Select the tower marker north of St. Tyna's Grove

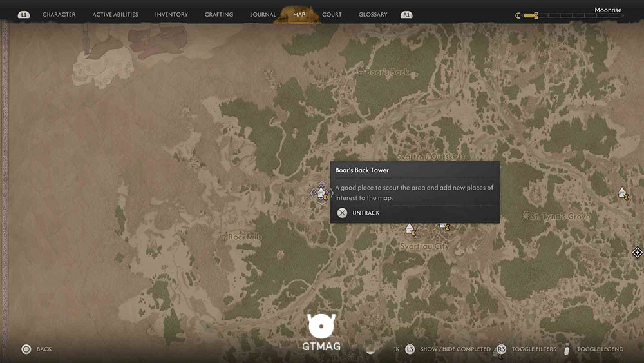(x=623, y=193)
